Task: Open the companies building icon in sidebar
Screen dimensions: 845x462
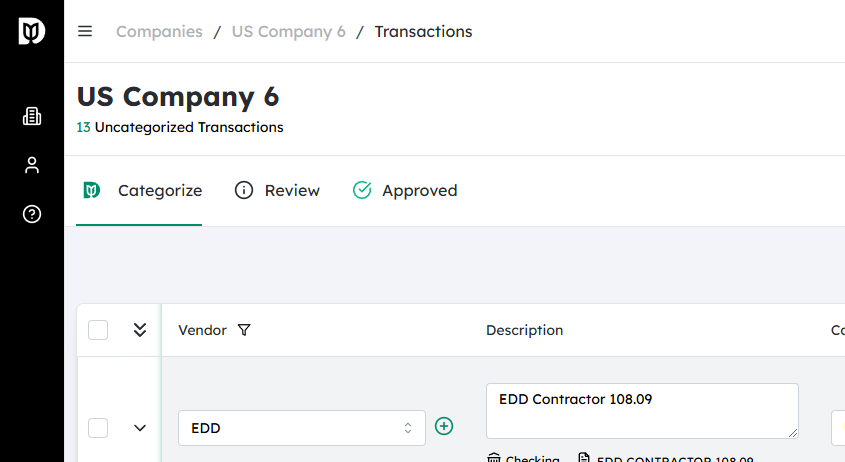Action: [x=32, y=116]
